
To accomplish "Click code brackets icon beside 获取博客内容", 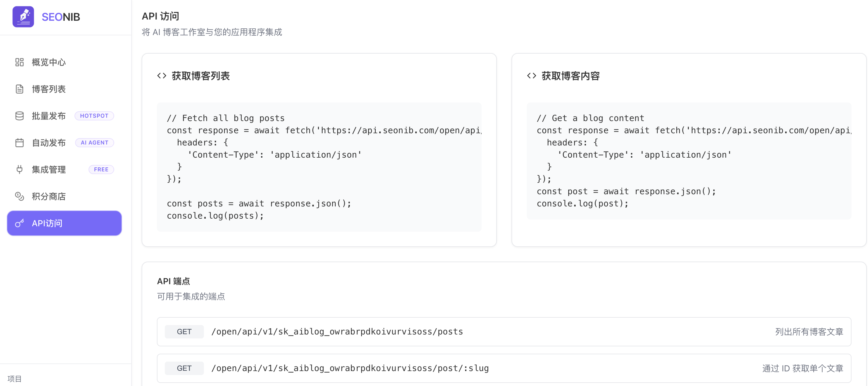I will tap(531, 76).
